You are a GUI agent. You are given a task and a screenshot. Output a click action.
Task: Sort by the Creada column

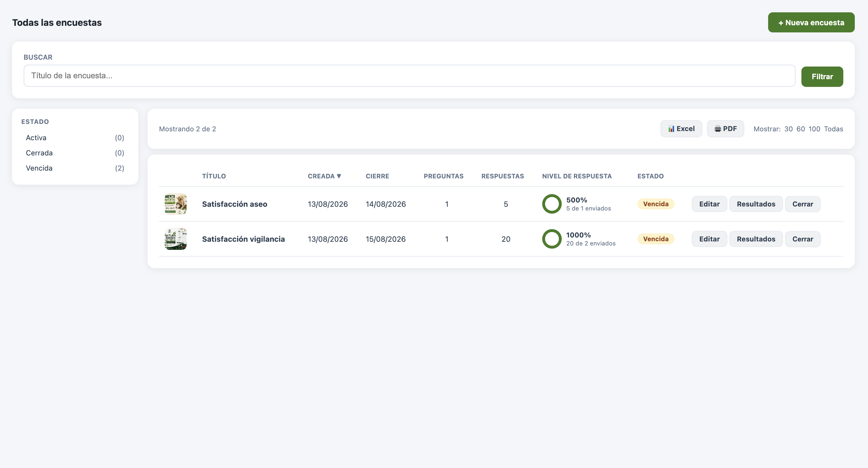[x=324, y=176]
